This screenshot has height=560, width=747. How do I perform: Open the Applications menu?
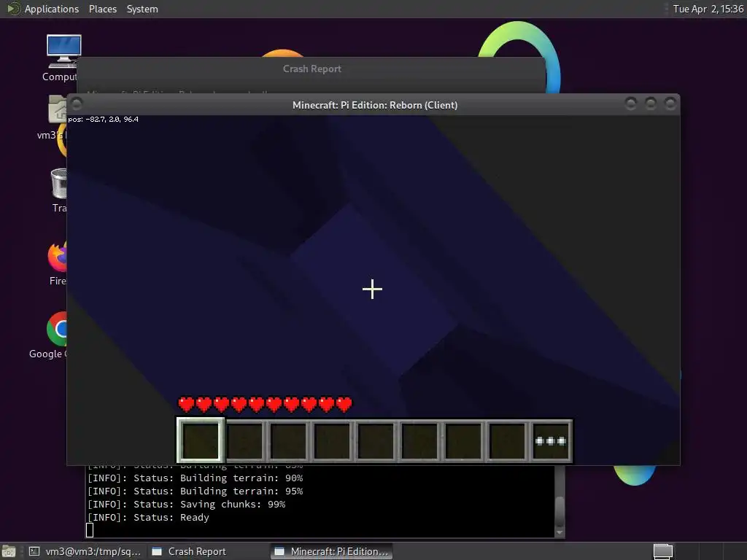point(52,9)
